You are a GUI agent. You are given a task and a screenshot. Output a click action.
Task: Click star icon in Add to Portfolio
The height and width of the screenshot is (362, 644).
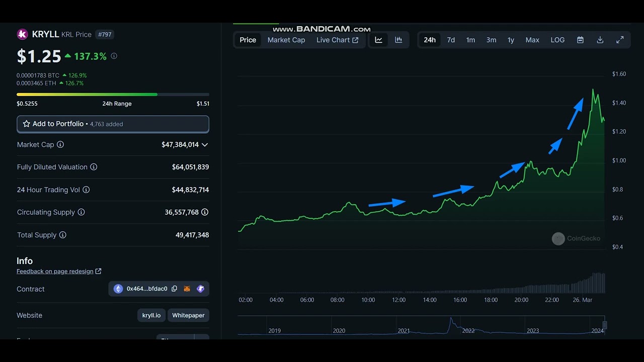point(27,124)
